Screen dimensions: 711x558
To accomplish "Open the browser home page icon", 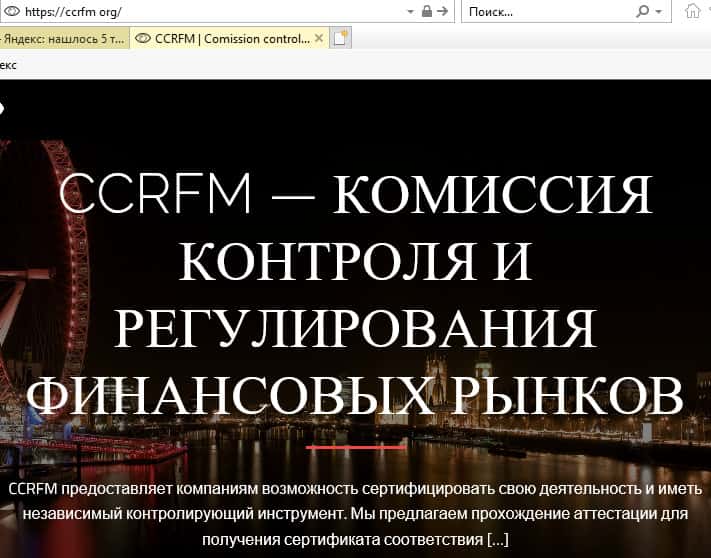I will (x=692, y=11).
